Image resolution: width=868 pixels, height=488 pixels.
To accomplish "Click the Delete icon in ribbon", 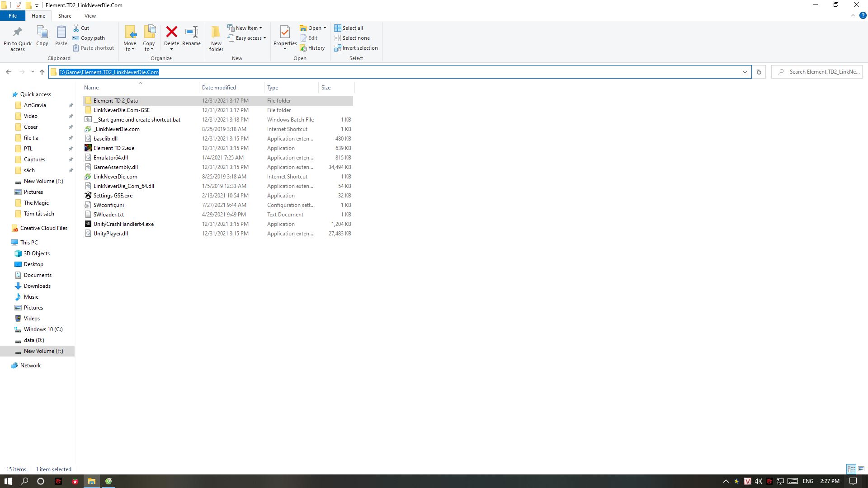I will [x=171, y=33].
